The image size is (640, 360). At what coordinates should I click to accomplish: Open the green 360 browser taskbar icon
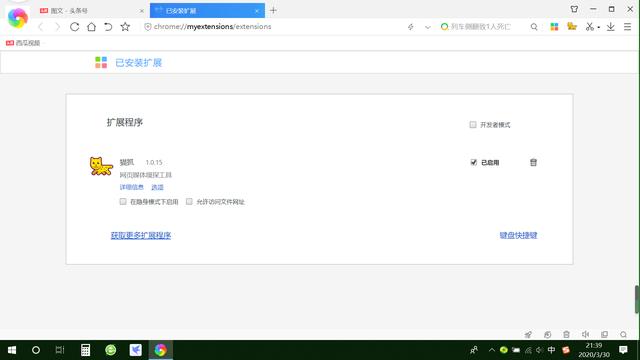(x=111, y=350)
